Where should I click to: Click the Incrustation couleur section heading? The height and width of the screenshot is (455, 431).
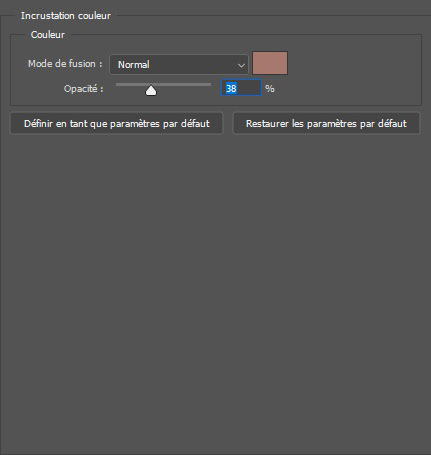66,16
